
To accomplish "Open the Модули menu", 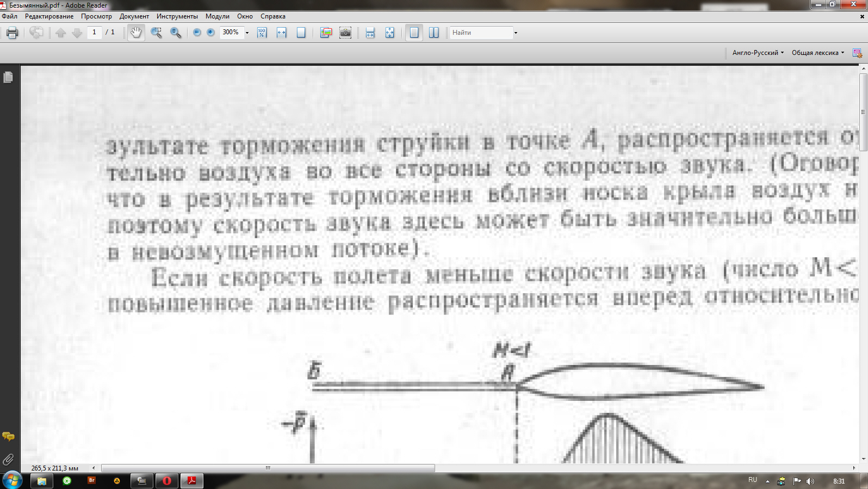I will click(218, 16).
